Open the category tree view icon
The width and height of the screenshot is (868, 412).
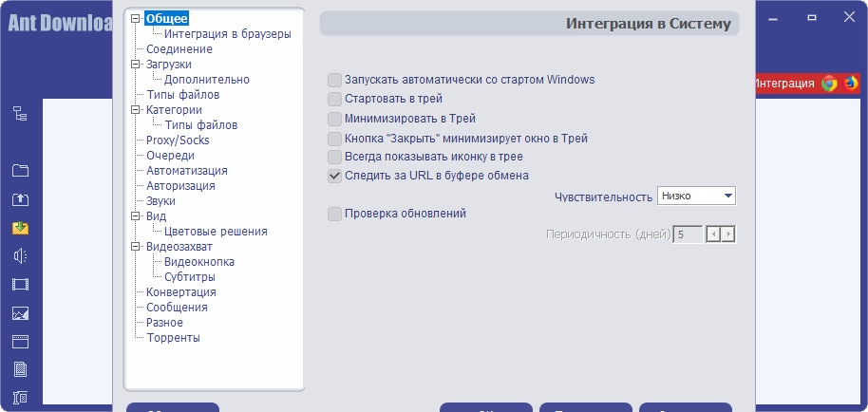(20, 114)
